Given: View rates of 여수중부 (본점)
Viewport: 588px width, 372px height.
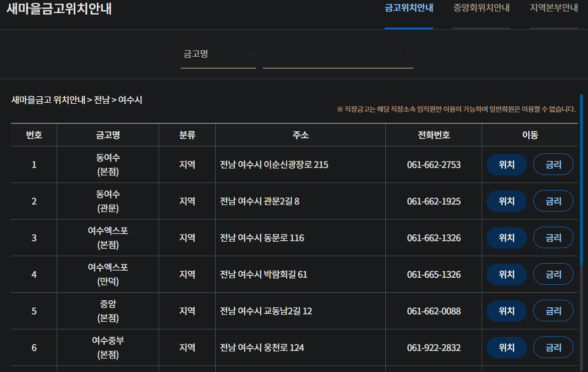Looking at the screenshot, I should (553, 347).
